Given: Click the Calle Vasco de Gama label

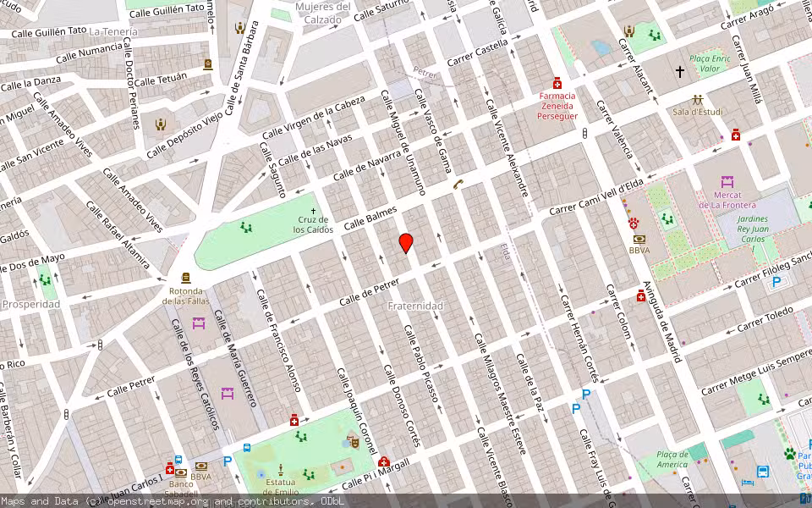Looking at the screenshot, I should pos(433,130).
